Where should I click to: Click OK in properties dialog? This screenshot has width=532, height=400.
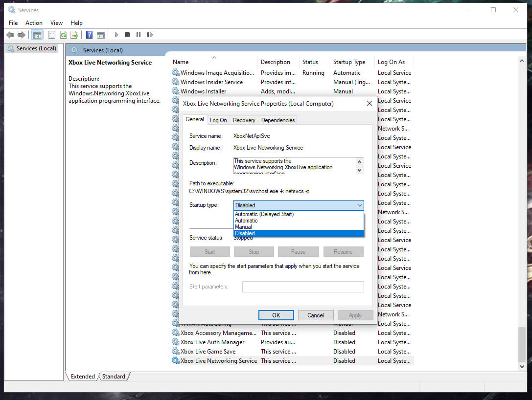tap(276, 315)
